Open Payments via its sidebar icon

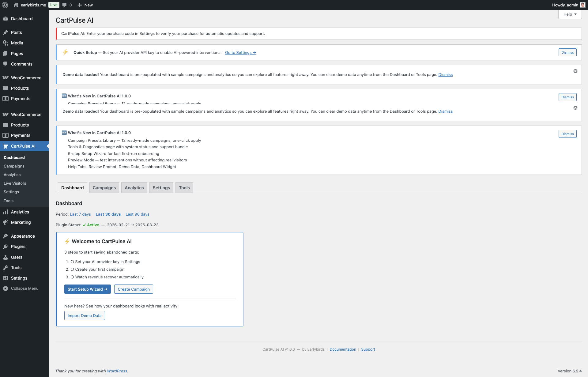click(x=6, y=99)
